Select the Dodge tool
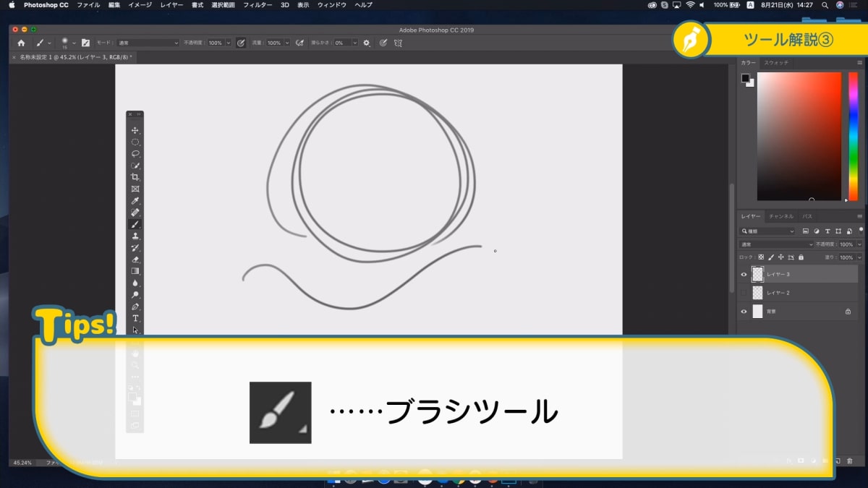The image size is (868, 488). click(135, 295)
